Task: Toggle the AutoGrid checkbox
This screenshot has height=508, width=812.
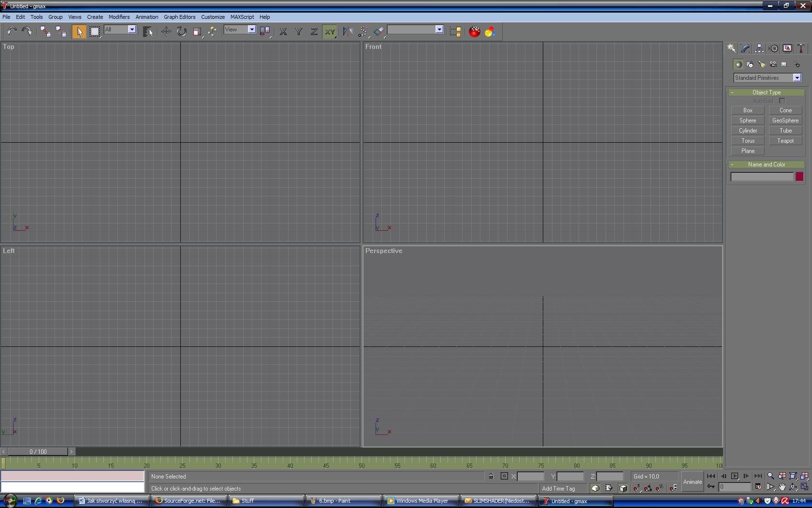Action: click(x=782, y=101)
